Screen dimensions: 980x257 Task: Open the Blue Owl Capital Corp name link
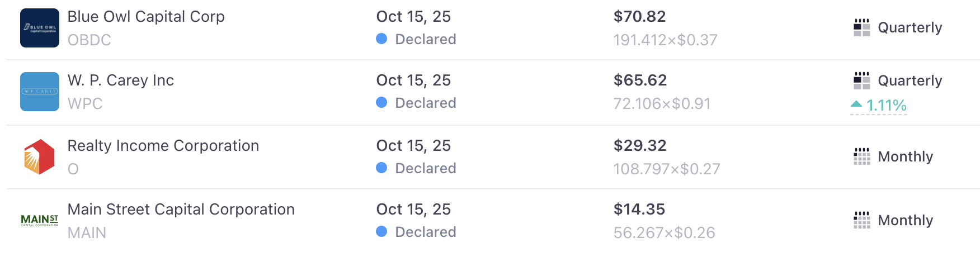146,17
